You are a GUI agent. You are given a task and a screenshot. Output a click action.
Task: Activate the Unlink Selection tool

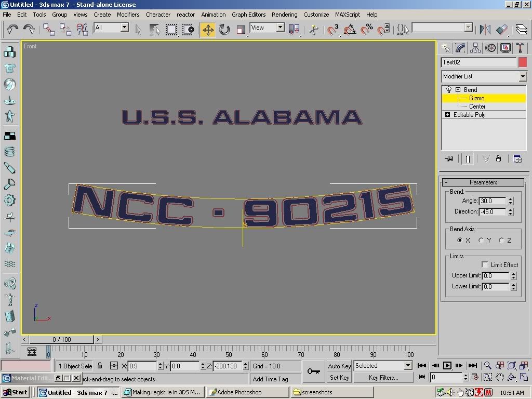(x=65, y=30)
